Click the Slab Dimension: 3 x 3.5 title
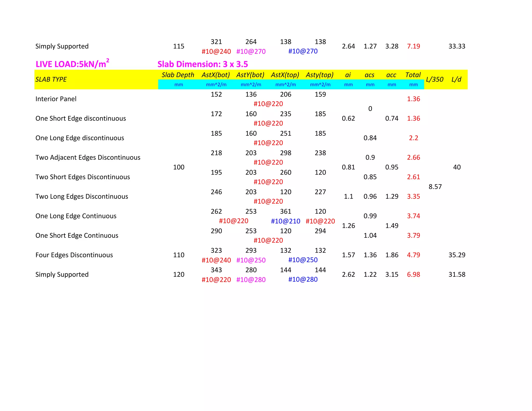 203,64
